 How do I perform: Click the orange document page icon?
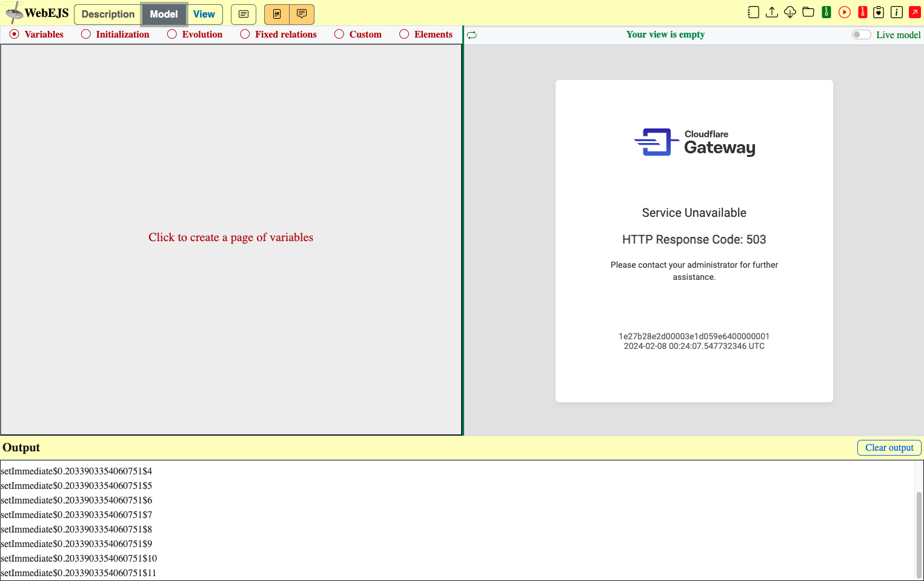click(x=277, y=14)
